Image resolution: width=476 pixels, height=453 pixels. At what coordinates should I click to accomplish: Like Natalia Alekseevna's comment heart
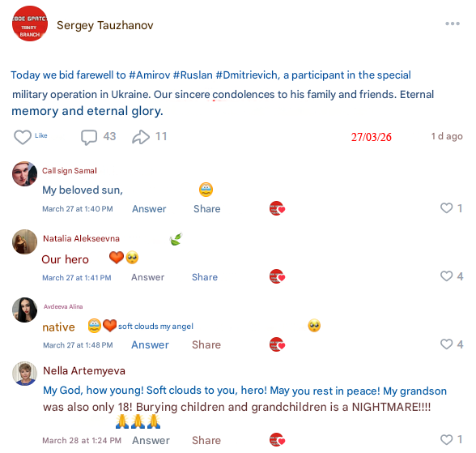pyautogui.click(x=446, y=276)
